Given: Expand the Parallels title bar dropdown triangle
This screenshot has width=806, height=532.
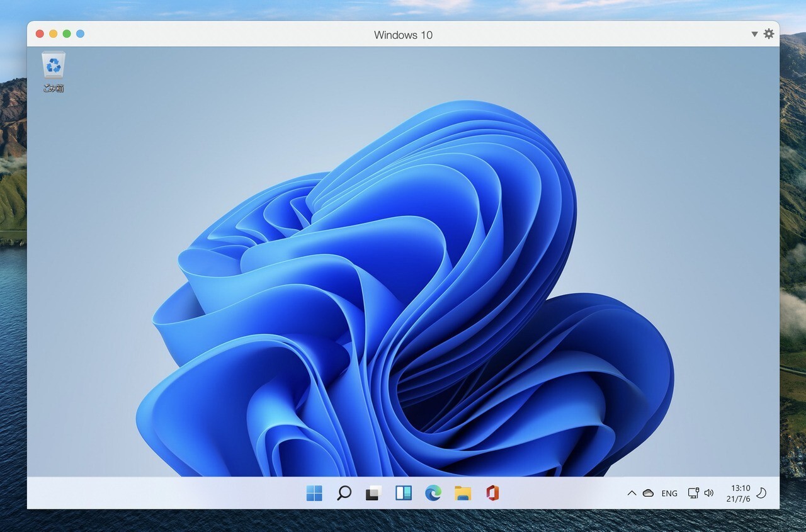Looking at the screenshot, I should pos(754,34).
